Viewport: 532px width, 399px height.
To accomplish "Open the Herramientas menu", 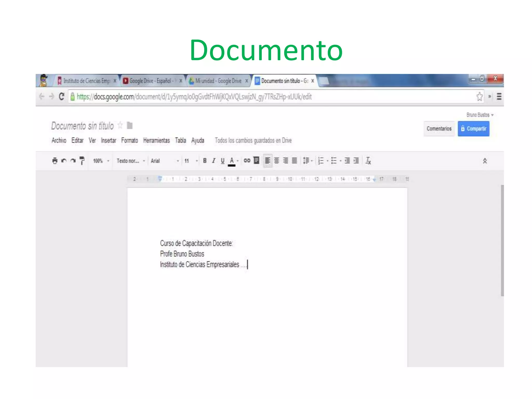I will (x=156, y=141).
